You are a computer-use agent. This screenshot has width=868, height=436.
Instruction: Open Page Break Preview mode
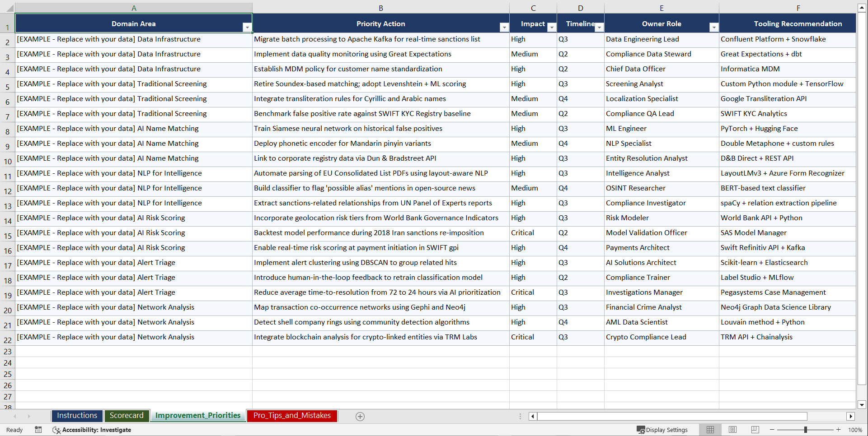point(755,430)
